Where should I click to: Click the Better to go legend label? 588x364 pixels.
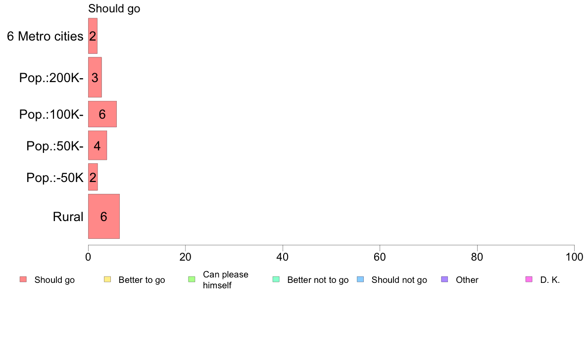[x=142, y=280]
